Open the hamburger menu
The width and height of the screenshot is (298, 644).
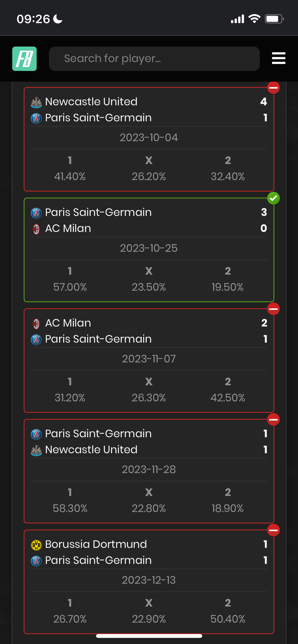[x=278, y=58]
